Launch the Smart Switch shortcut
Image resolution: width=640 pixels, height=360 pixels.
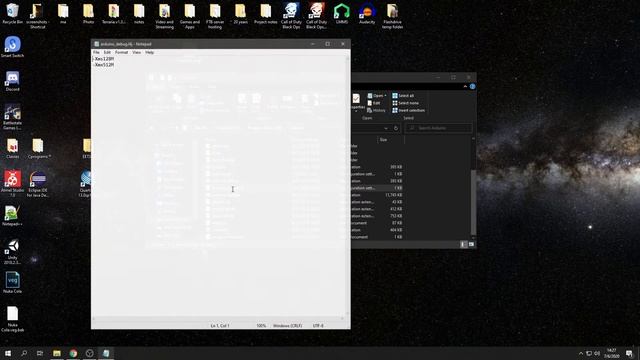pyautogui.click(x=12, y=47)
